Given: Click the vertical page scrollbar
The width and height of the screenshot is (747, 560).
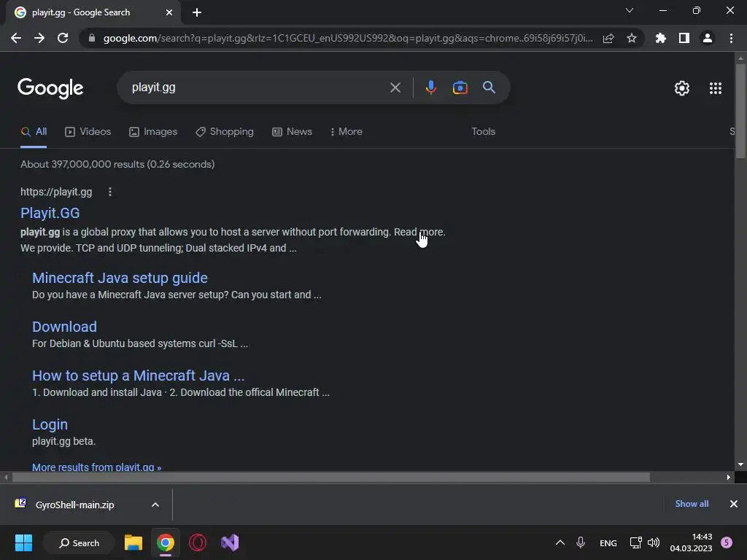Looking at the screenshot, I should 740,111.
